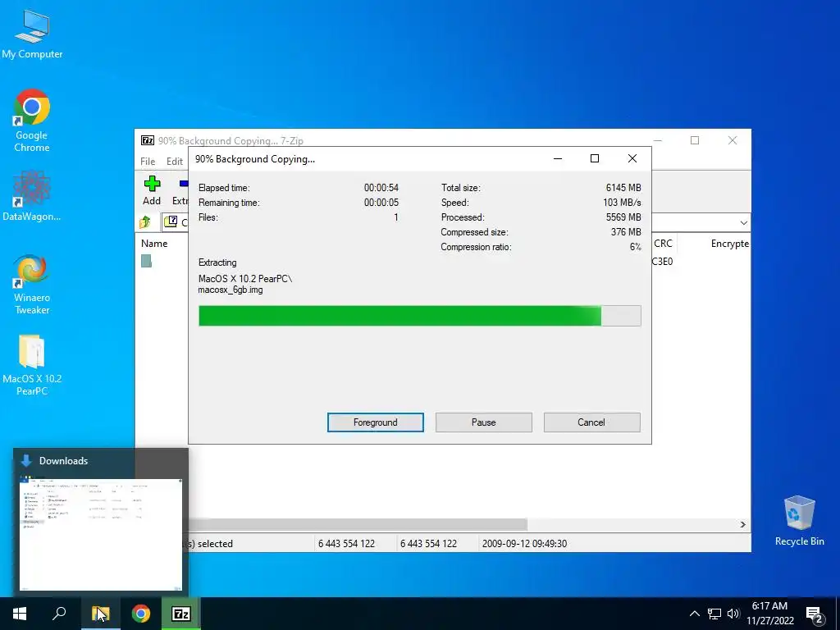Image resolution: width=840 pixels, height=630 pixels.
Task: Click the Downloads window preview thumbnail
Action: tap(101, 534)
